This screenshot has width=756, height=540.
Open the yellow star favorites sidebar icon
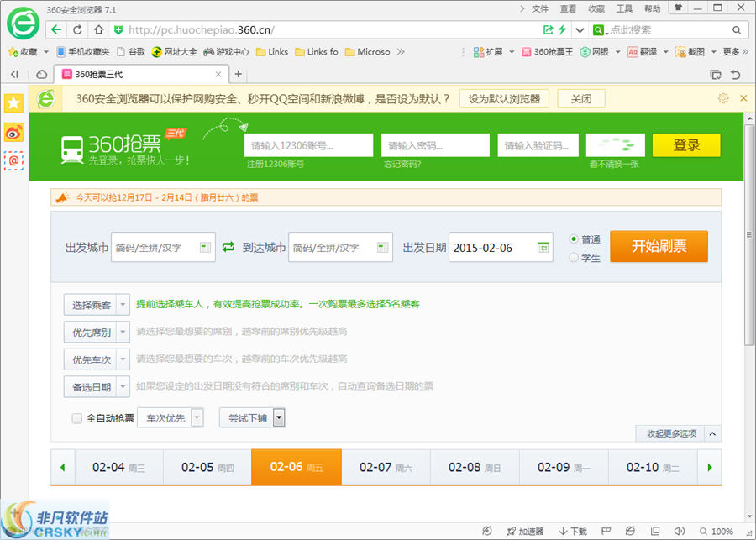click(x=13, y=103)
